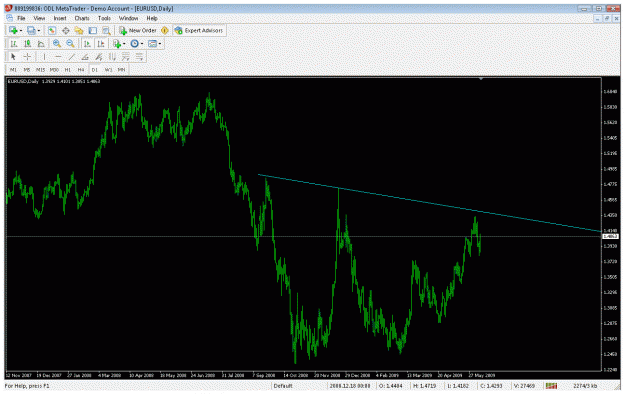Click the current price label on the scale
The image size is (625, 394).
[x=610, y=236]
